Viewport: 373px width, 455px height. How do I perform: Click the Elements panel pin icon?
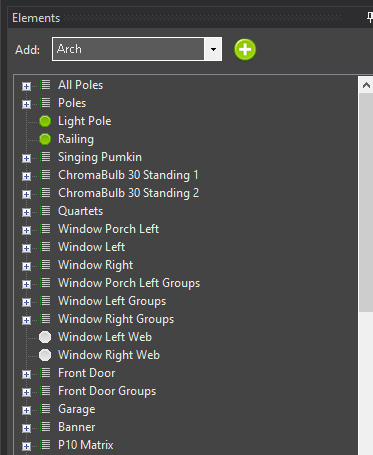[370, 18]
